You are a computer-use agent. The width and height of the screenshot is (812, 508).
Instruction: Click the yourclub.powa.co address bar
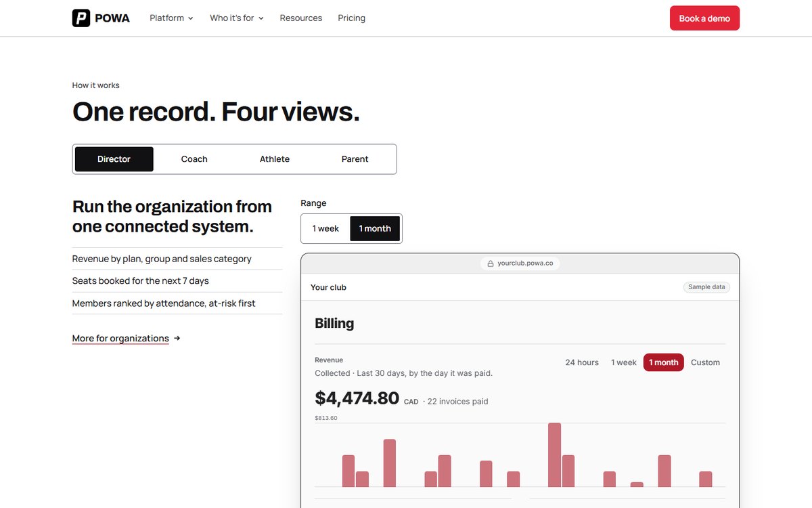520,263
